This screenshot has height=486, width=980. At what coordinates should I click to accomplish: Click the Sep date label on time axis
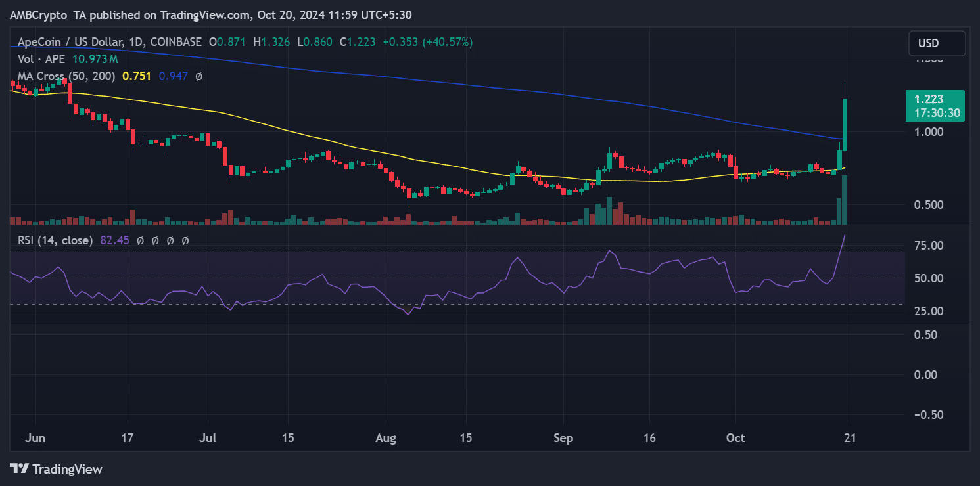coord(563,438)
